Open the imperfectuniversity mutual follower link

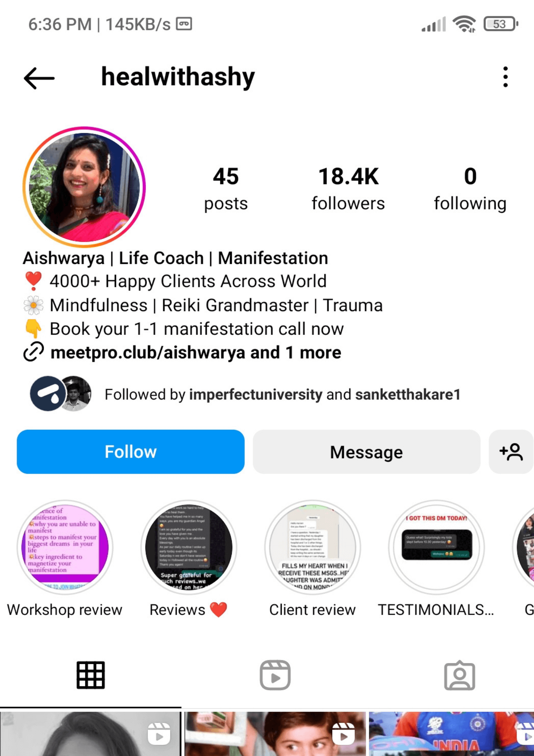[256, 394]
